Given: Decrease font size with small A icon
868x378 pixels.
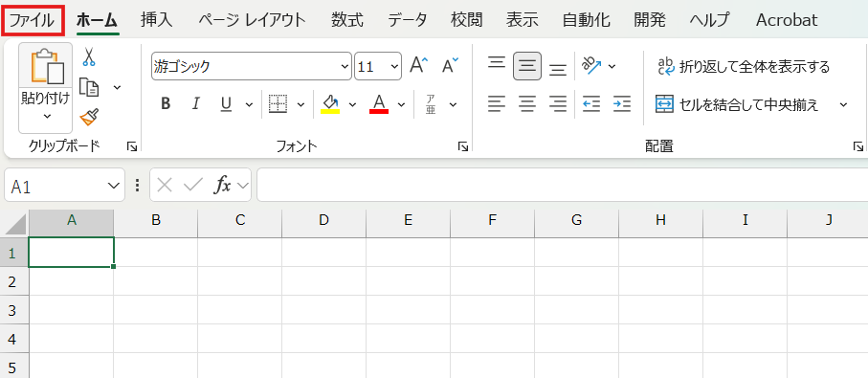Looking at the screenshot, I should tap(450, 65).
